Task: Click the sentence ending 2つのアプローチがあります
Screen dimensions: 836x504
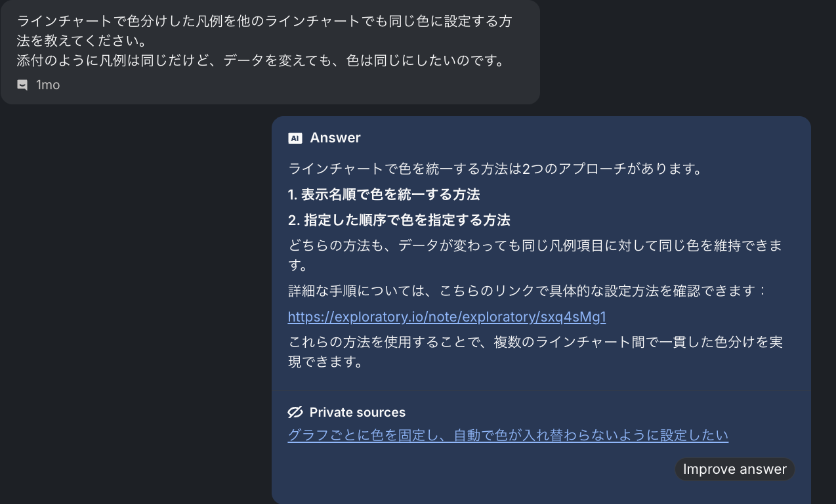Action: [x=495, y=169]
